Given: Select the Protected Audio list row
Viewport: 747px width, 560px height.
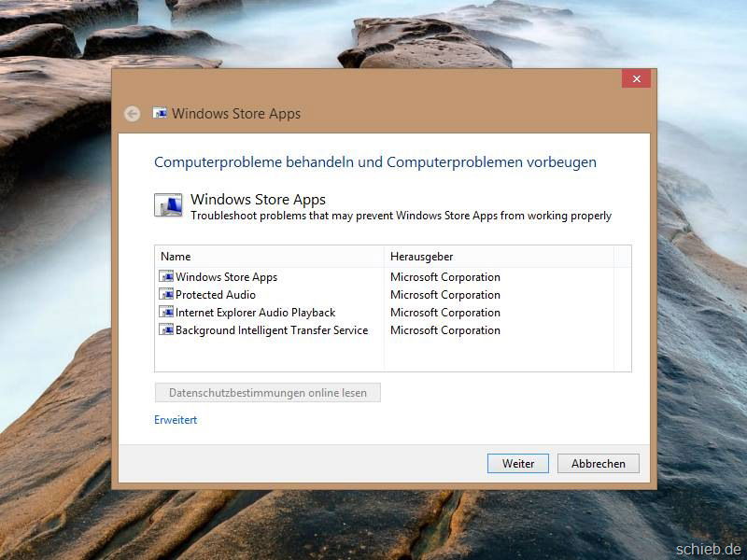Looking at the screenshot, I should [387, 294].
